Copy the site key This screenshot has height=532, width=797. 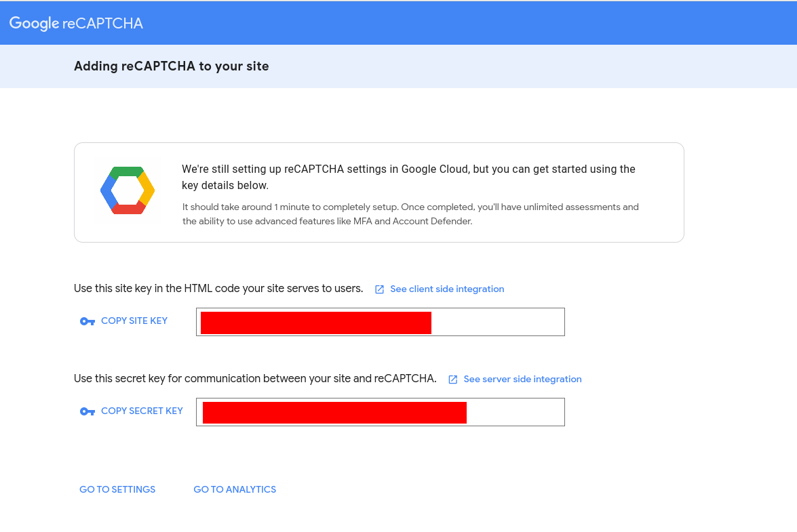pos(134,321)
